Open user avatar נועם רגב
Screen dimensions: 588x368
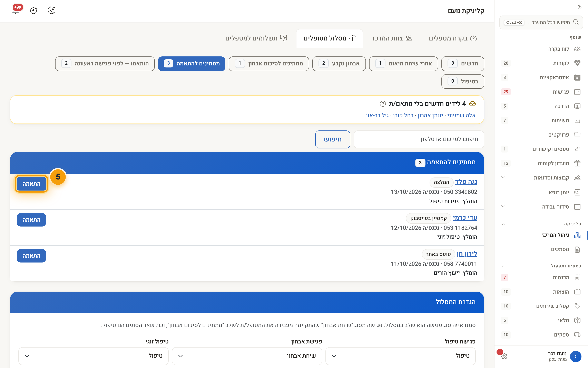(x=575, y=356)
